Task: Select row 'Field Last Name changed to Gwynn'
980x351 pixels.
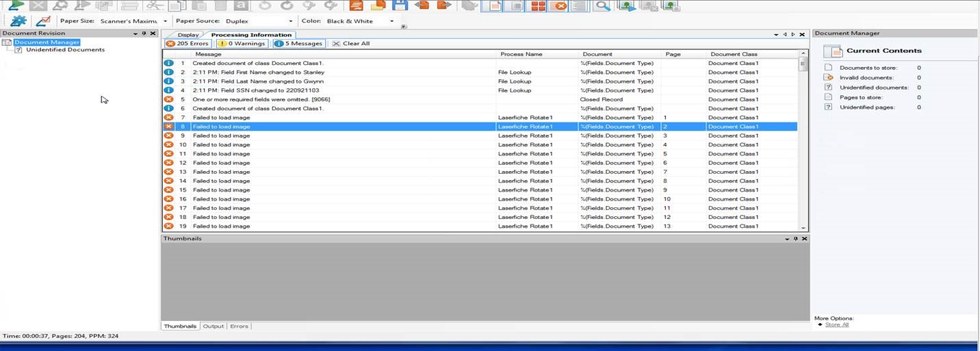Action: point(480,81)
